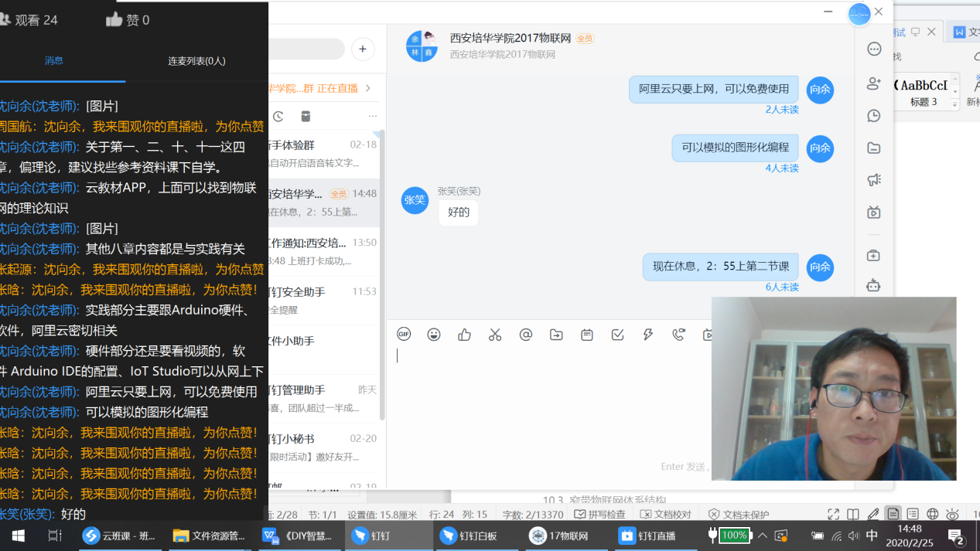Open the group robot assistant icon
The height and width of the screenshot is (551, 980).
click(x=874, y=285)
